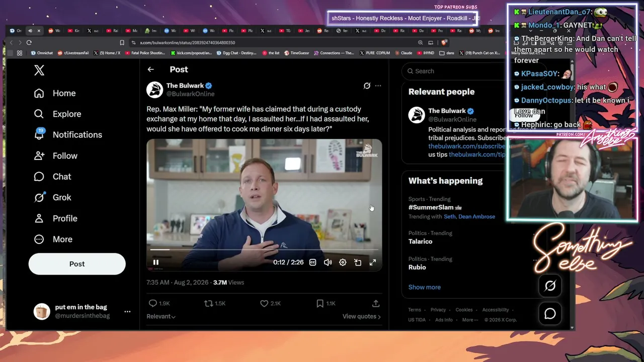The height and width of the screenshot is (362, 644).
Task: Seek along the video progress bar
Action: pyautogui.click(x=264, y=249)
